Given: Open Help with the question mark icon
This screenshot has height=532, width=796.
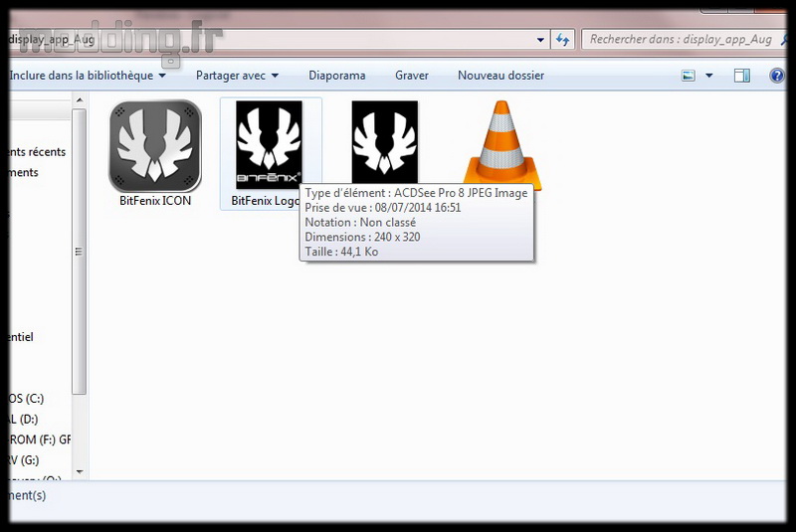Looking at the screenshot, I should click(777, 77).
